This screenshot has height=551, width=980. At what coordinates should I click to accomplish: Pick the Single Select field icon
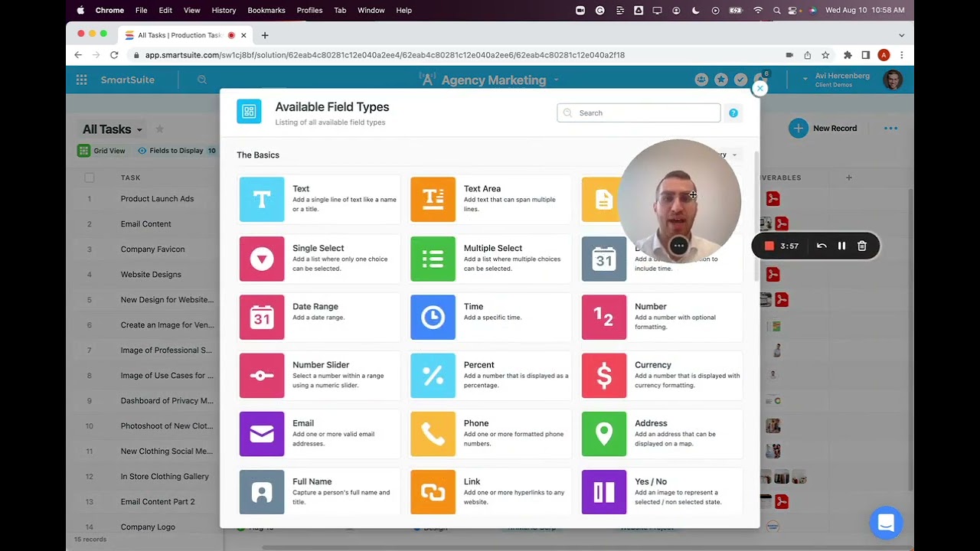262,259
